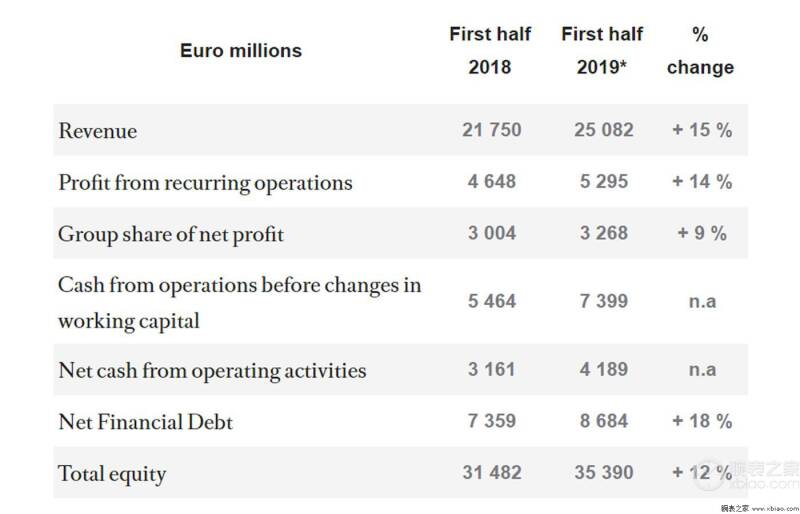Click Cash from operations before changes label

pyautogui.click(x=240, y=303)
